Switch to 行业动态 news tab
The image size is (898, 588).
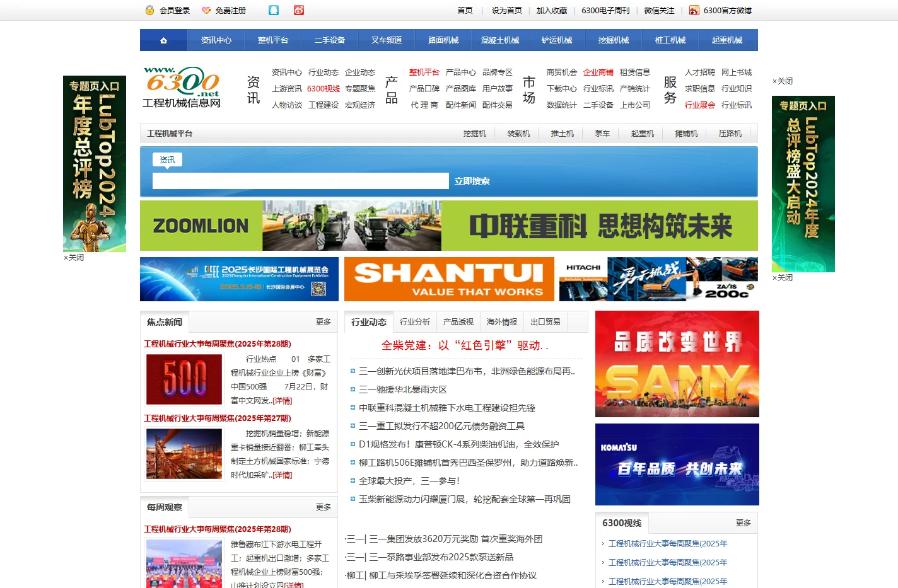click(369, 322)
